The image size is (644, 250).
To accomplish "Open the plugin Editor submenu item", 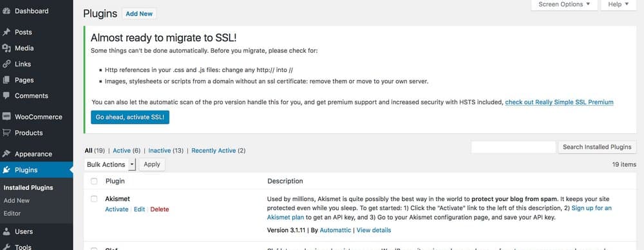I will [x=12, y=213].
